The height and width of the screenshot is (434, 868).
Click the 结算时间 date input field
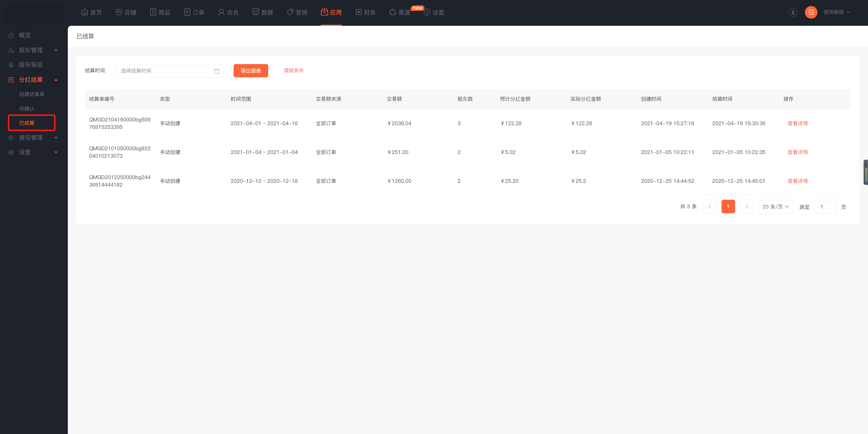tap(169, 71)
